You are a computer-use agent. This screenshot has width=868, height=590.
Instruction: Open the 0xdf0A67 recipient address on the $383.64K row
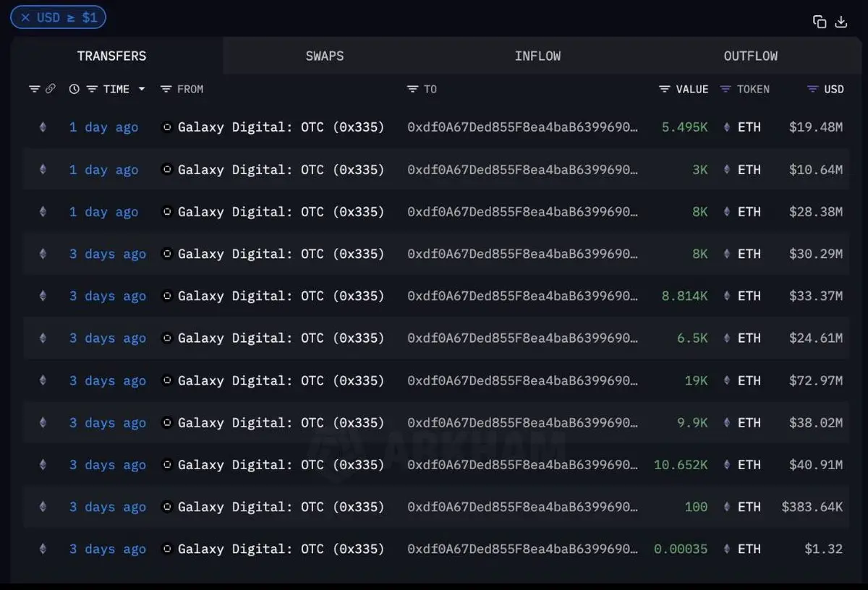[x=523, y=507]
